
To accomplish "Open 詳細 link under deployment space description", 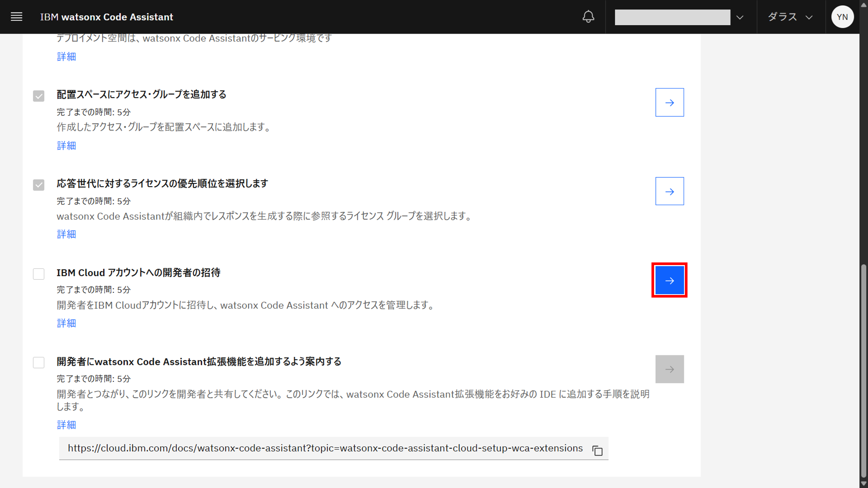I will point(66,57).
